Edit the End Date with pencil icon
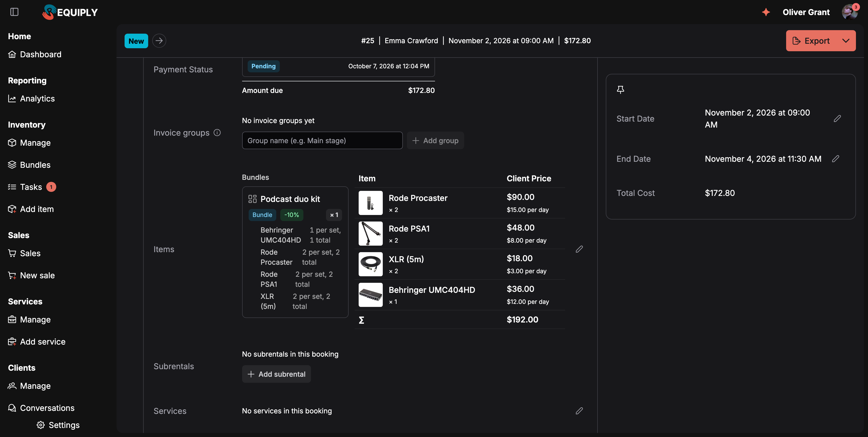Viewport: 868px width, 437px height. click(835, 159)
